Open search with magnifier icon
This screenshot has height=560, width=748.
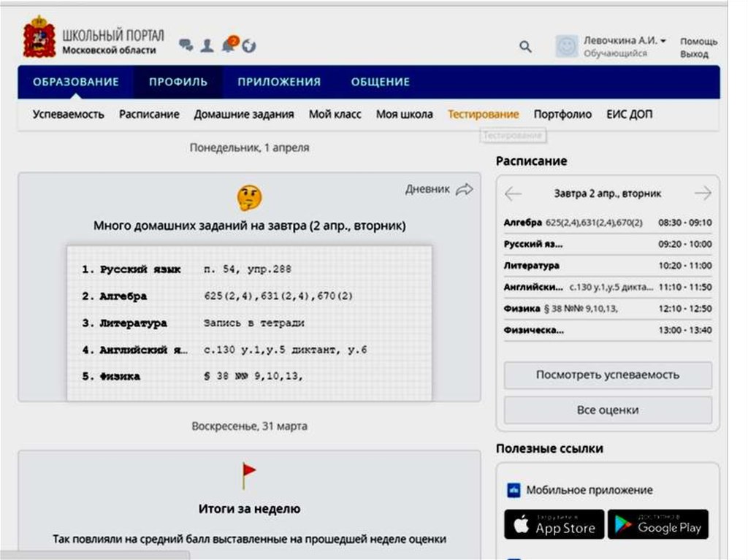pos(525,47)
